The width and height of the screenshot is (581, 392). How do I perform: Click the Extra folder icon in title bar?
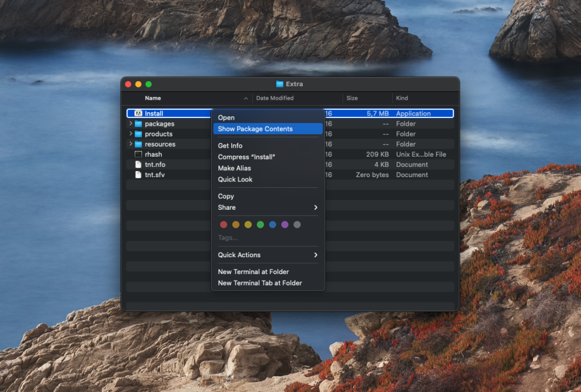click(280, 84)
